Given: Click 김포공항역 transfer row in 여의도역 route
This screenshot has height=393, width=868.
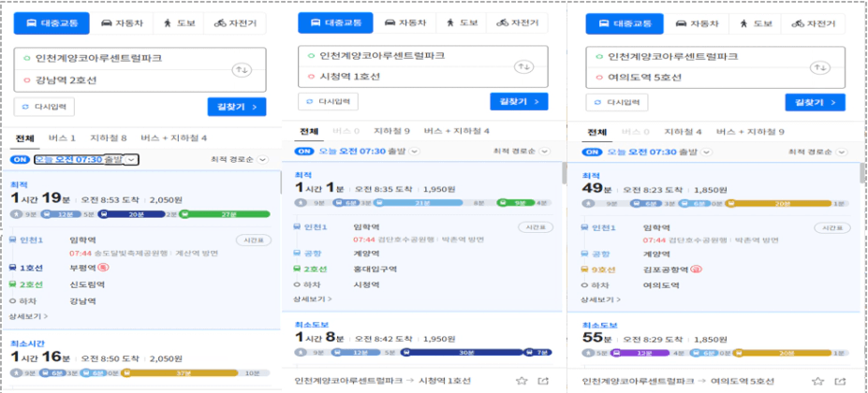Looking at the screenshot, I should [714, 269].
